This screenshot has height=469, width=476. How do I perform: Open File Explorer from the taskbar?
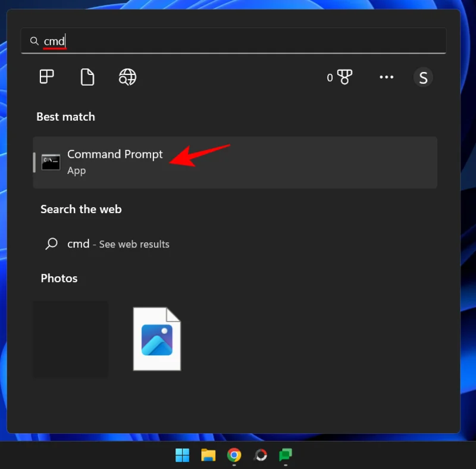pos(208,455)
